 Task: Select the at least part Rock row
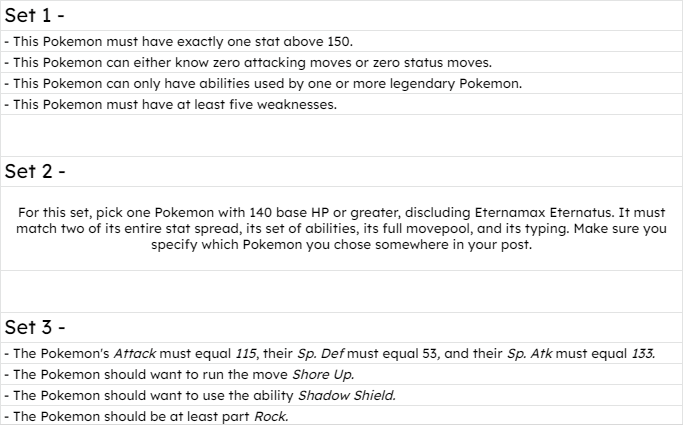342,416
